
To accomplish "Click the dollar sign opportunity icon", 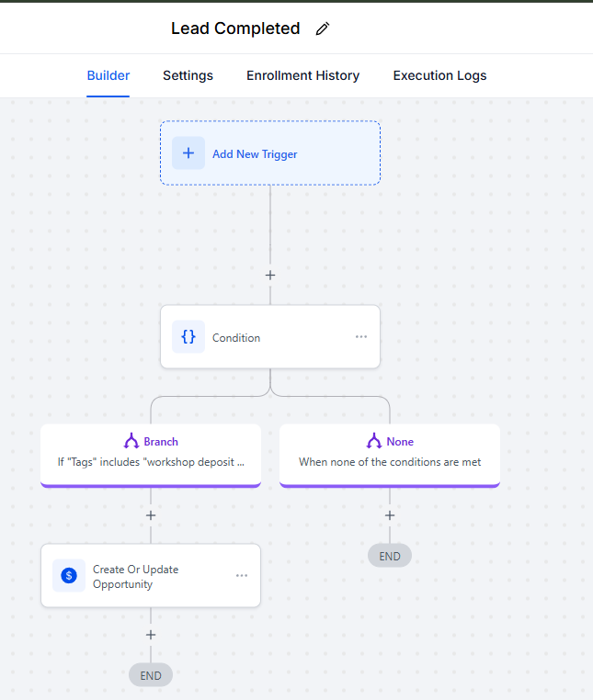I will [69, 575].
